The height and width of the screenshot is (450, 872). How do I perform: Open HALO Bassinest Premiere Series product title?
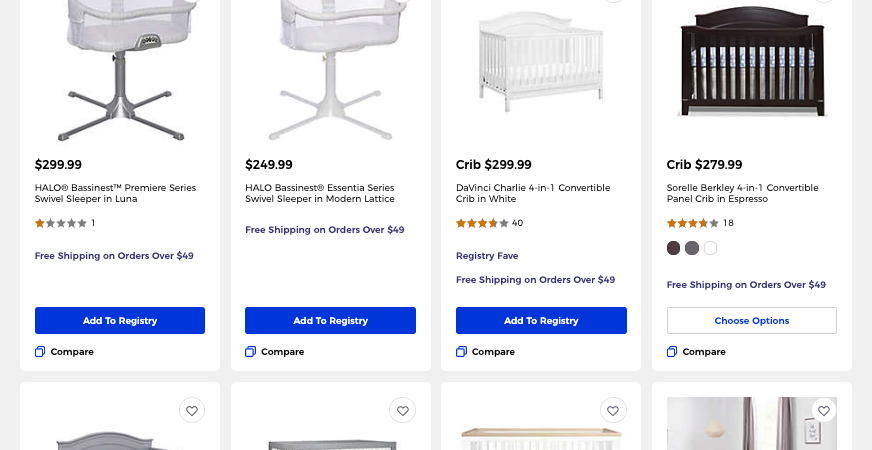point(115,193)
